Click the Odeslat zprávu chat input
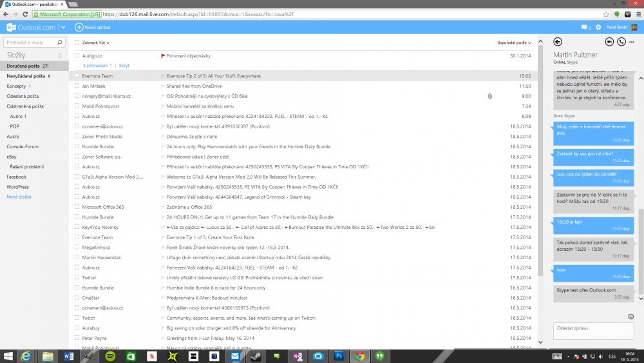The width and height of the screenshot is (644, 363). (x=593, y=331)
